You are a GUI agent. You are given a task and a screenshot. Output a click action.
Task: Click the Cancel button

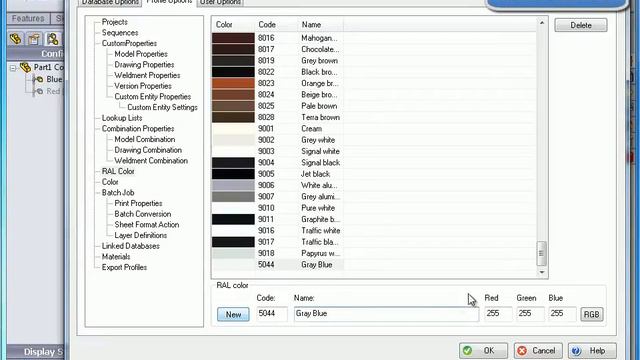538,351
